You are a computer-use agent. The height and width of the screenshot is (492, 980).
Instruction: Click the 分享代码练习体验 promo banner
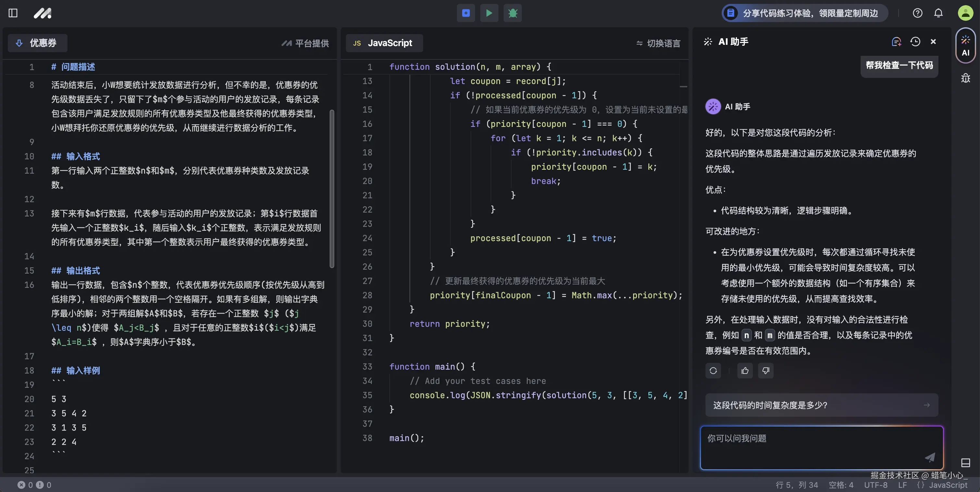click(x=805, y=13)
